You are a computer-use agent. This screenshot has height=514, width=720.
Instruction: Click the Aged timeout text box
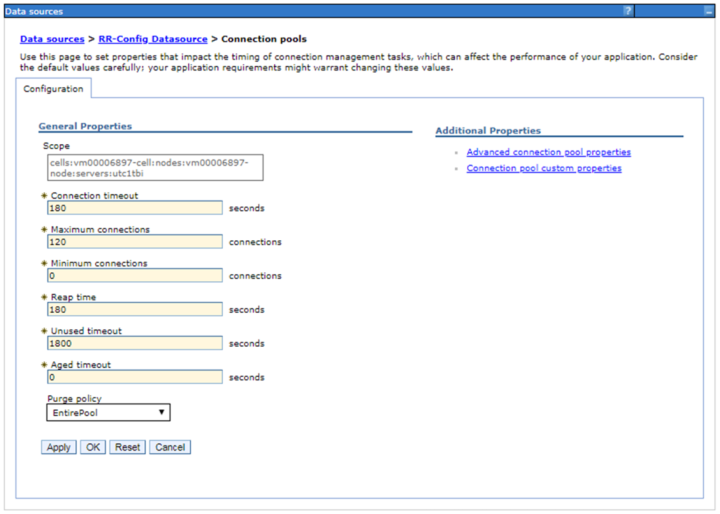[134, 378]
